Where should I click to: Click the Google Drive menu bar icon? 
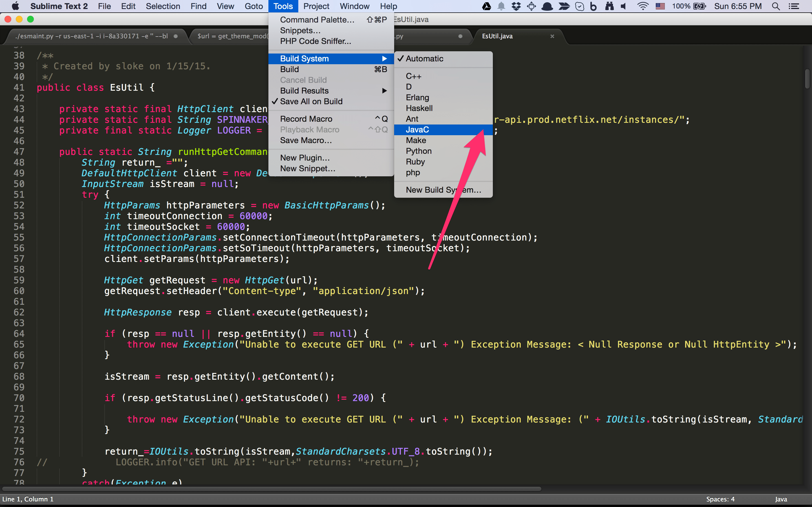point(487,6)
